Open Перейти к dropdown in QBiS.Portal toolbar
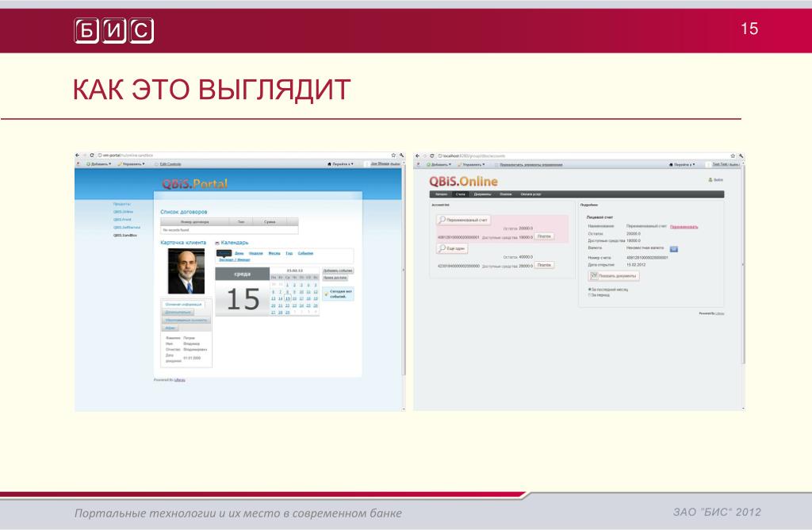 click(340, 164)
